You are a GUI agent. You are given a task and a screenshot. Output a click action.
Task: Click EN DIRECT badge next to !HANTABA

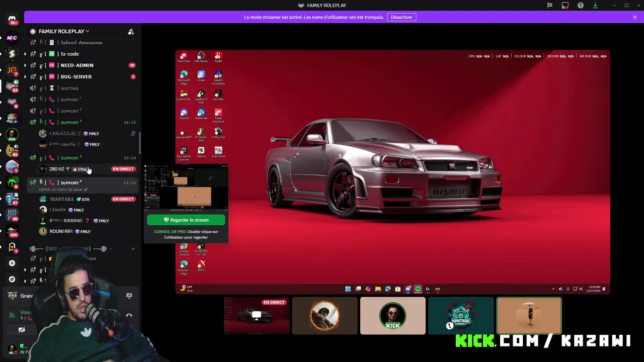[123, 199]
